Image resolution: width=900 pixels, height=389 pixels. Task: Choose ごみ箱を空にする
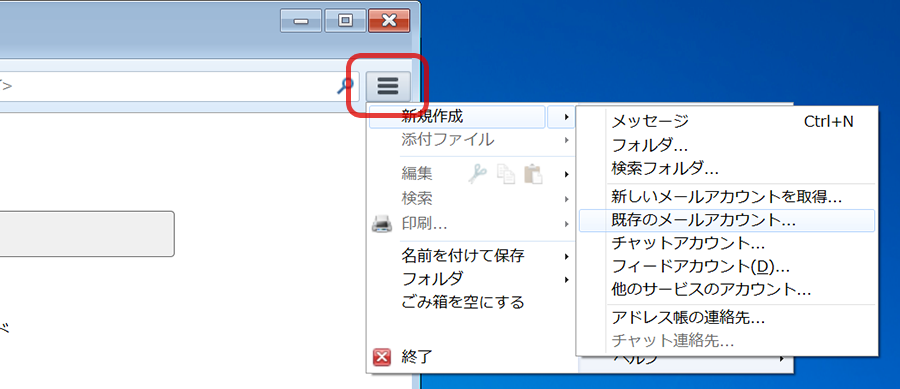tap(463, 302)
